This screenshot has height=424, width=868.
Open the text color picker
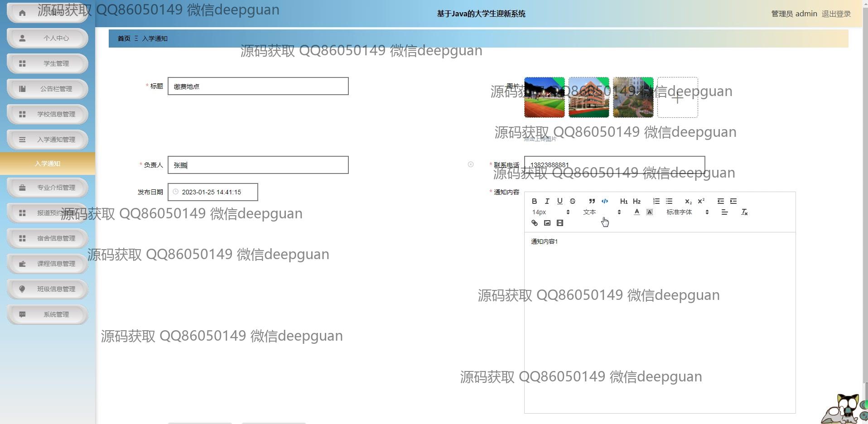[637, 212]
